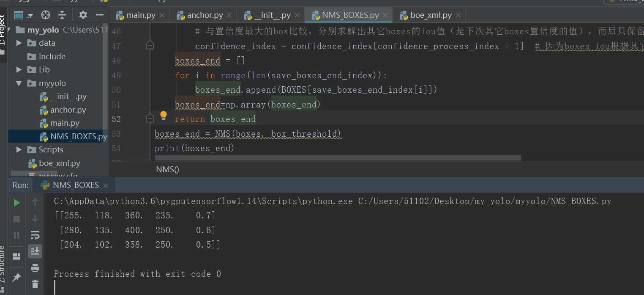
Task: Collapse the my_yolo project root
Action: [x=9, y=30]
